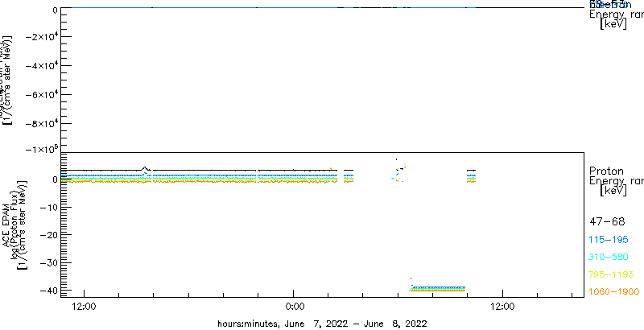Click the 12:00 tick label following 0:00

(502, 306)
